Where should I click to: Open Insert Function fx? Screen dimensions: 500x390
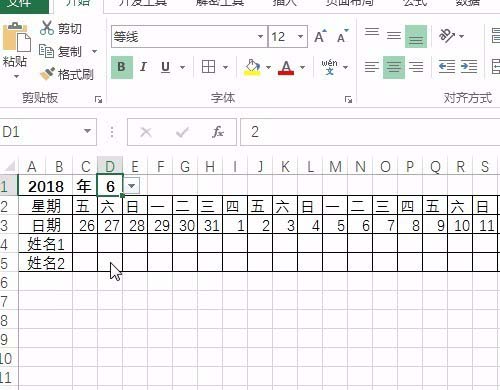point(218,132)
